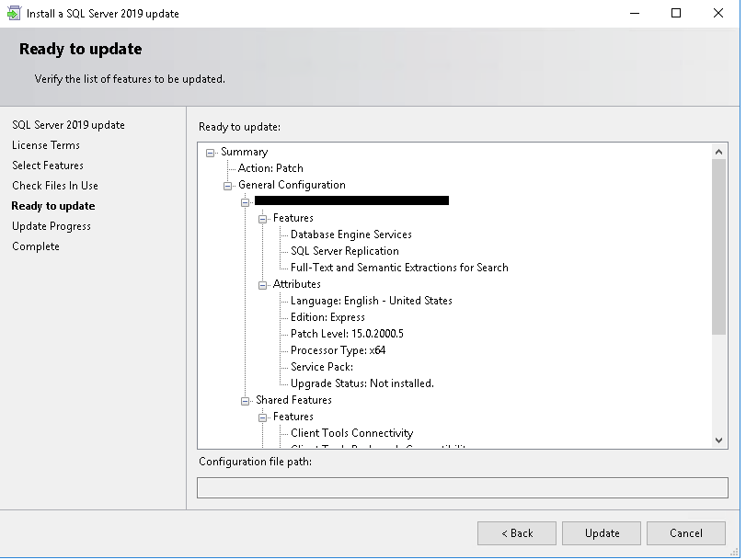Select Processor Type: x64 row
The width and height of the screenshot is (746, 560).
tap(338, 350)
